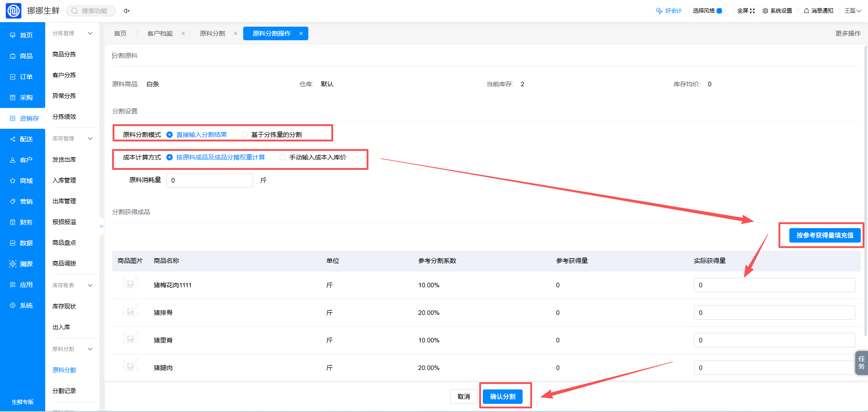This screenshot has height=412, width=868.
Task: Open 订单 in the blue sidebar
Action: pos(22,77)
